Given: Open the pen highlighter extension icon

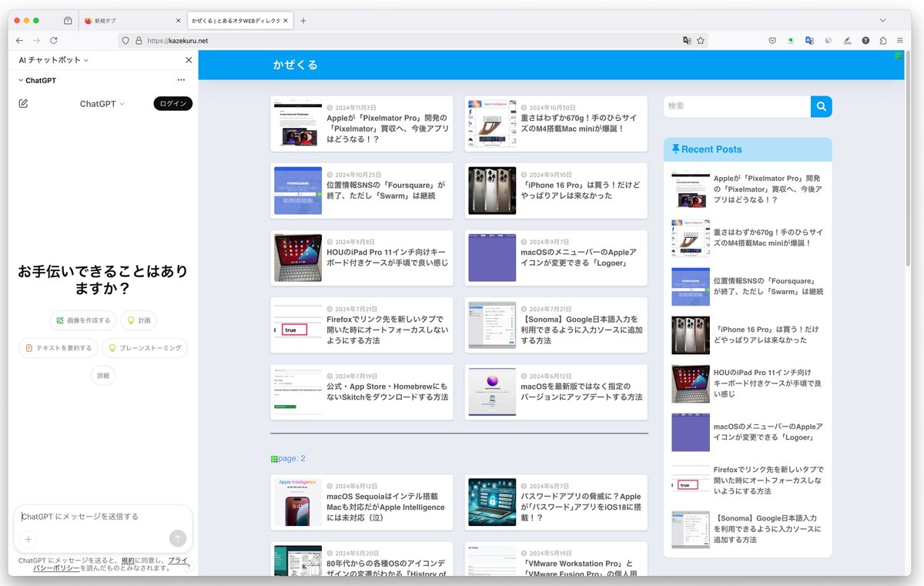Looking at the screenshot, I should point(847,41).
